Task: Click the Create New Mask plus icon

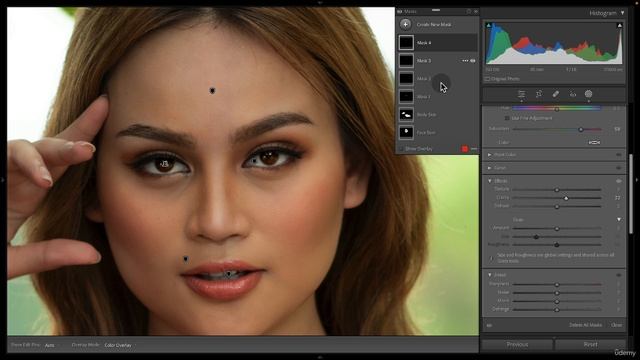Action: point(405,24)
